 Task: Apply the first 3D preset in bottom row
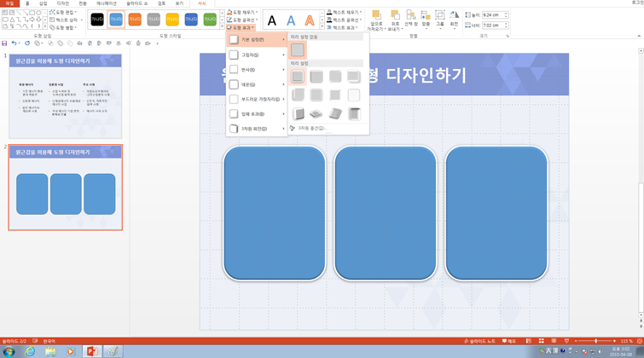[x=298, y=113]
